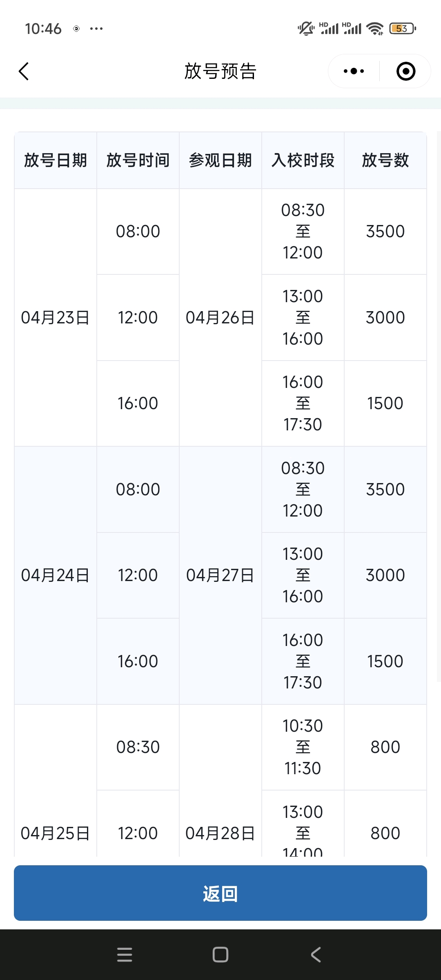Tap the 04月24日 release date cell
Viewport: 441px width, 980px height.
[x=56, y=575]
